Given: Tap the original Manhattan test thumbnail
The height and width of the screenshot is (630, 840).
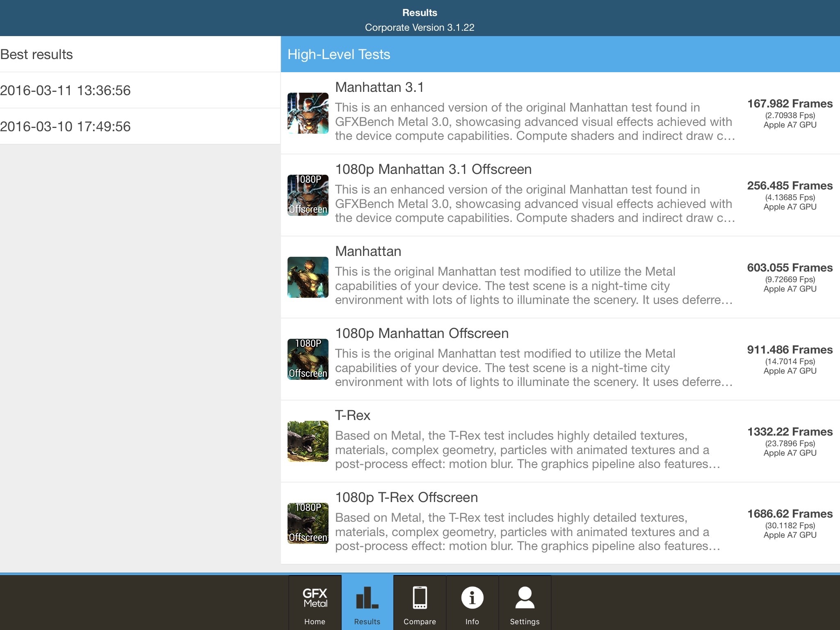Looking at the screenshot, I should click(308, 277).
